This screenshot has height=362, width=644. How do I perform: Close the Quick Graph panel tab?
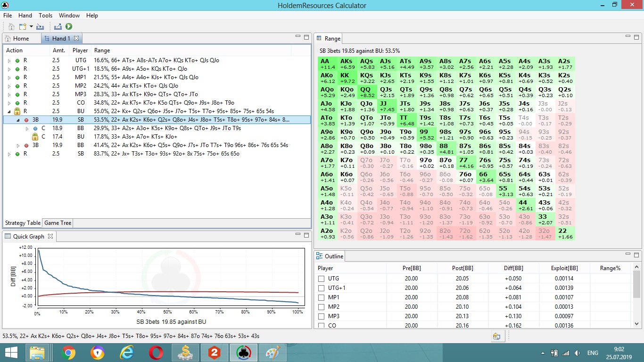[50, 236]
